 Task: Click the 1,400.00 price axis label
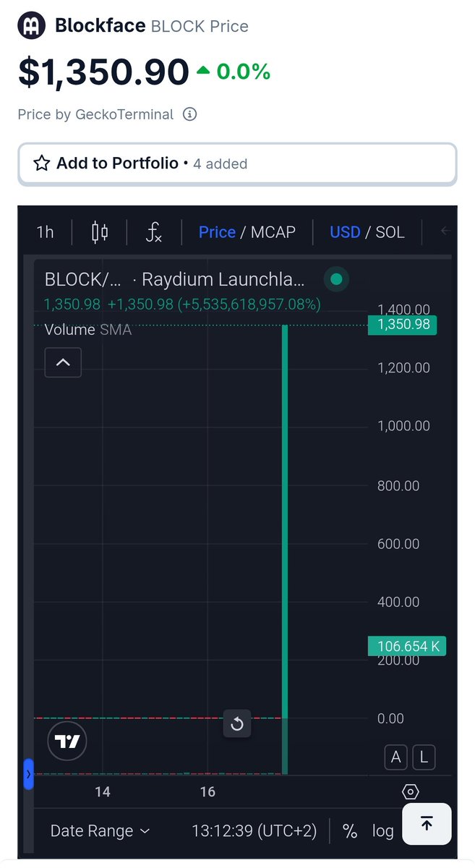pos(403,309)
